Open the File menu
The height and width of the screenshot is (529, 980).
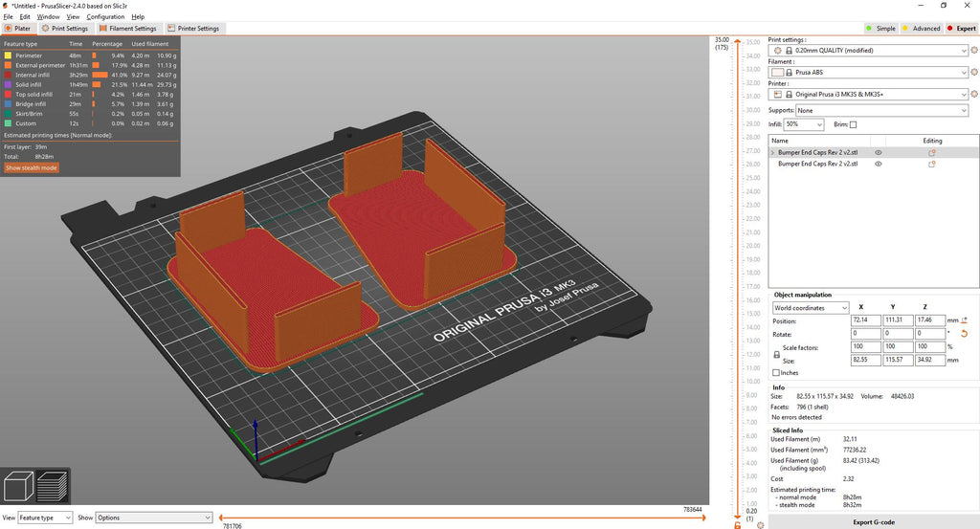(8, 17)
